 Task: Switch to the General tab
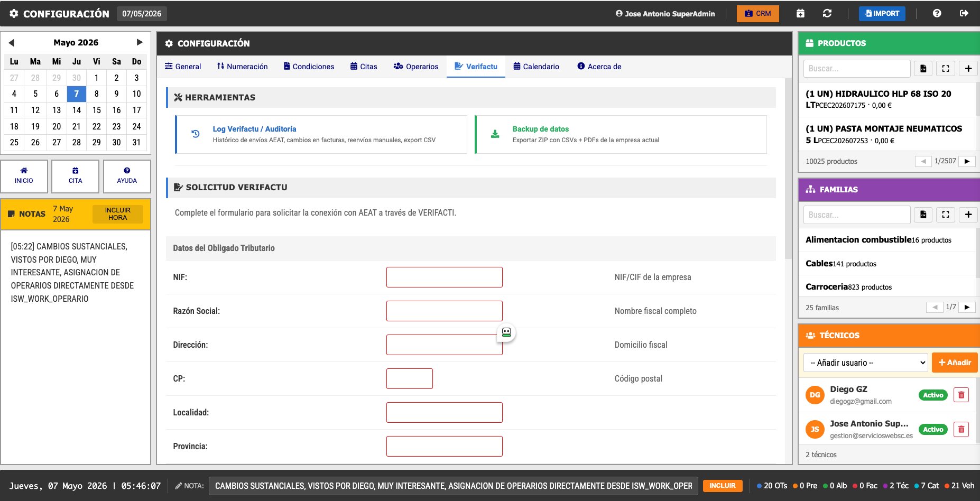(183, 67)
